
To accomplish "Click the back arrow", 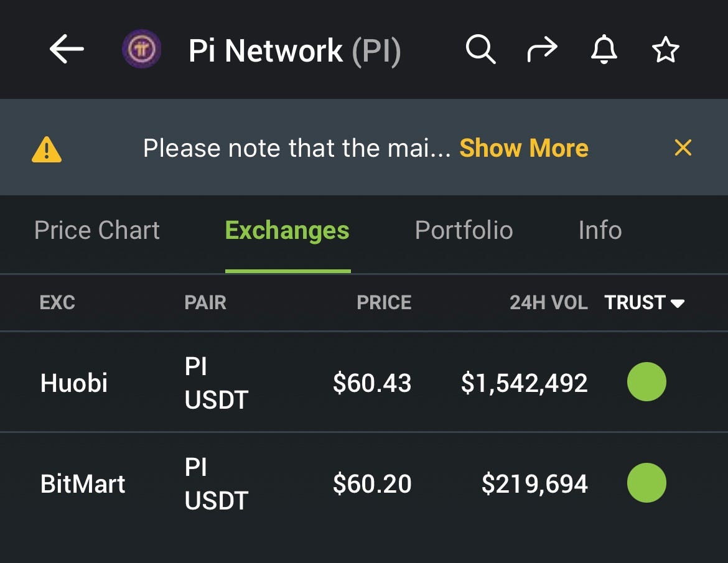I will coord(67,50).
